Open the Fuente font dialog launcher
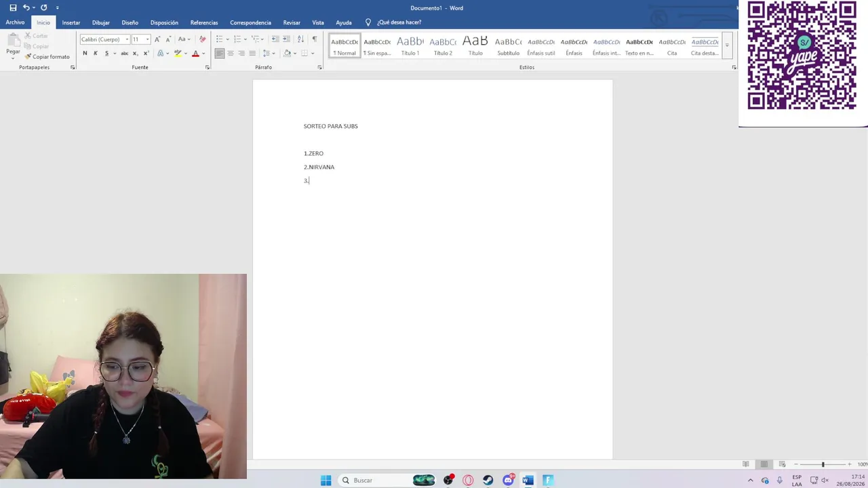 208,68
